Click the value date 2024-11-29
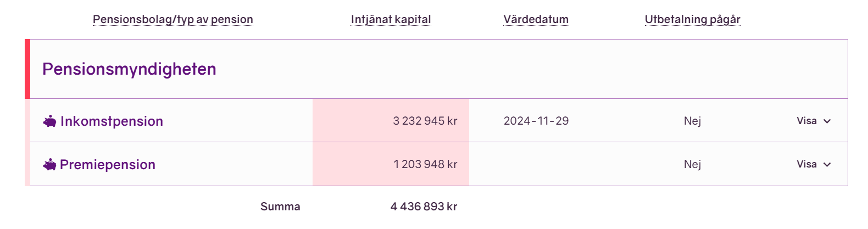Viewport: 868px width, 229px height. (x=536, y=121)
